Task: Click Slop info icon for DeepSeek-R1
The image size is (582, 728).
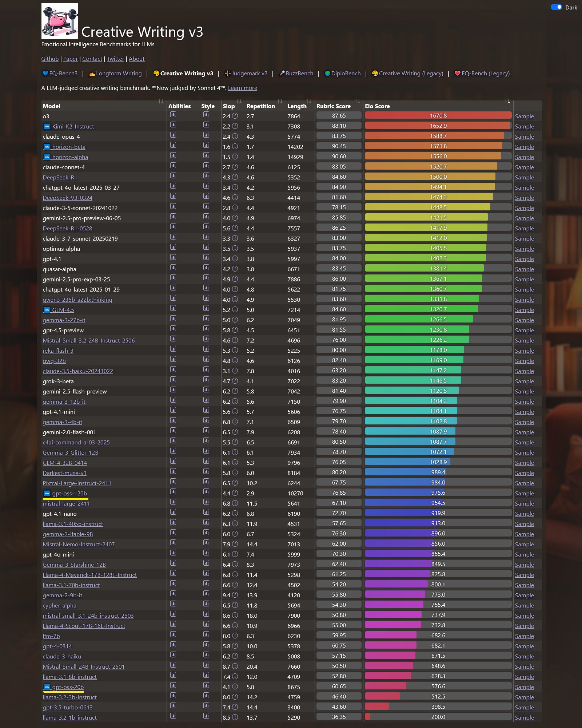Action: (235, 177)
